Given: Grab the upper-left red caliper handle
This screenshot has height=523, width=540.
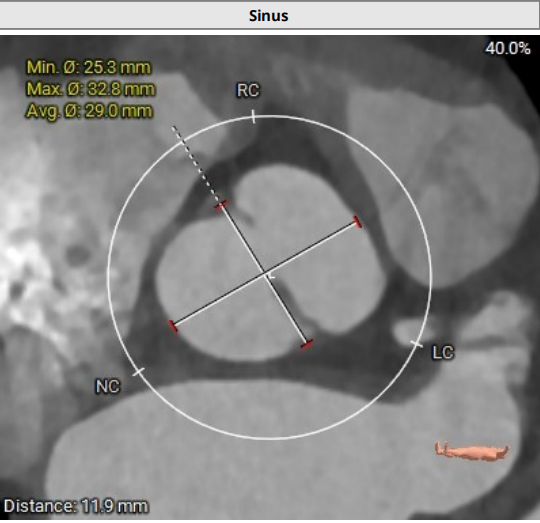Looking at the screenshot, I should click(x=220, y=205).
